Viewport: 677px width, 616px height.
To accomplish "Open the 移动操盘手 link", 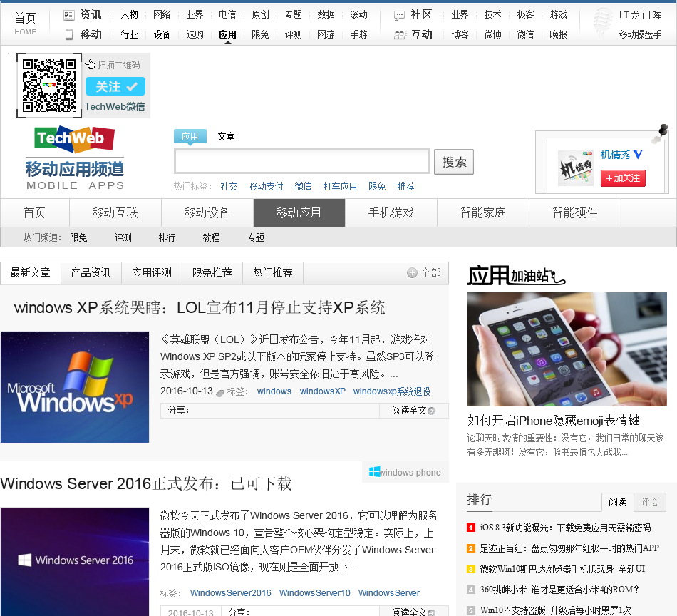I will click(x=640, y=34).
